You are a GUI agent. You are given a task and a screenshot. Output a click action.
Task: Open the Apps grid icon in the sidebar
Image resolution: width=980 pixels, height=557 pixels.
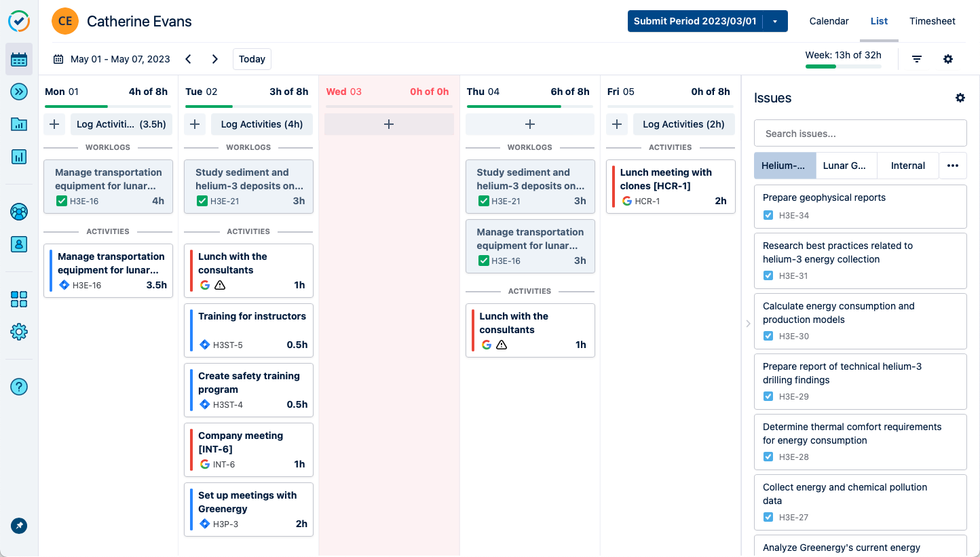point(19,299)
